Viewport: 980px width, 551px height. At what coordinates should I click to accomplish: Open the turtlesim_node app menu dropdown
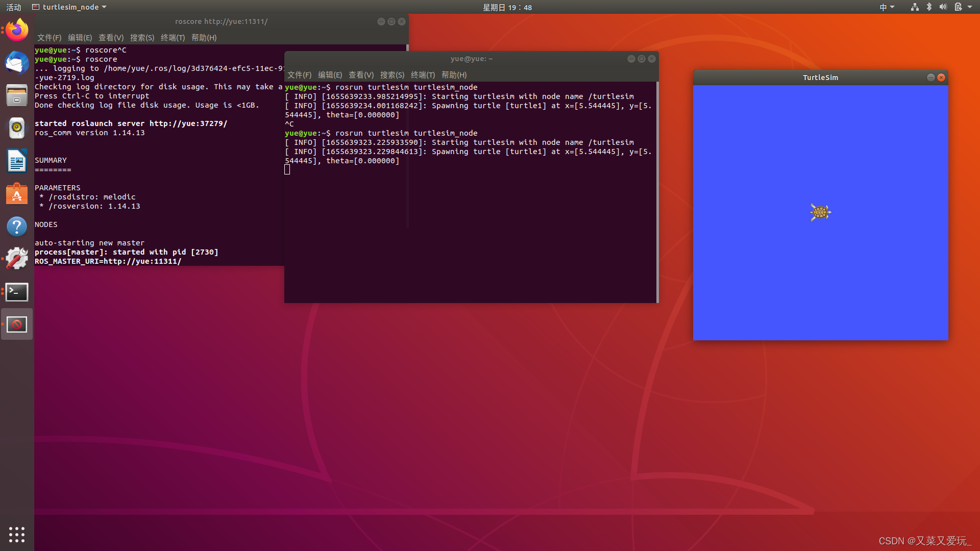(70, 7)
